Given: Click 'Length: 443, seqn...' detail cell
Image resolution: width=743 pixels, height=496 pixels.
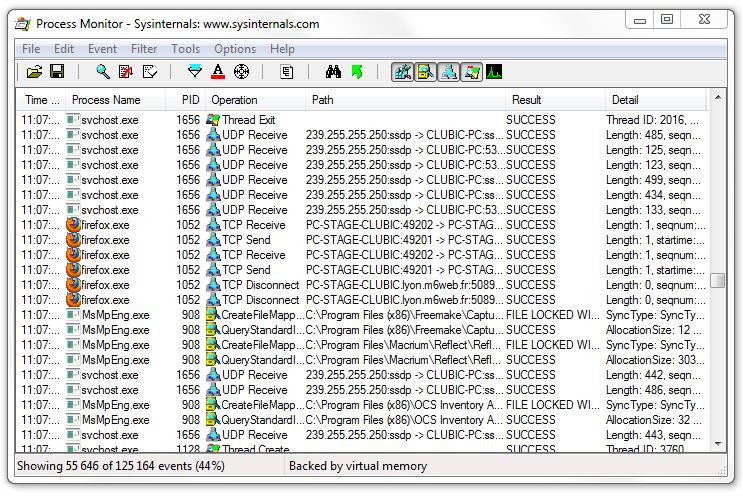Looking at the screenshot, I should (653, 435).
